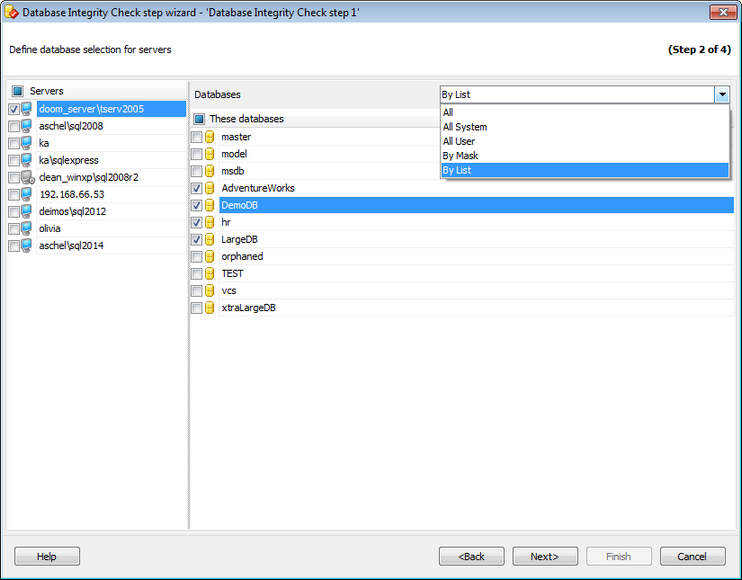
Task: Click the orphaned database icon
Action: [210, 256]
